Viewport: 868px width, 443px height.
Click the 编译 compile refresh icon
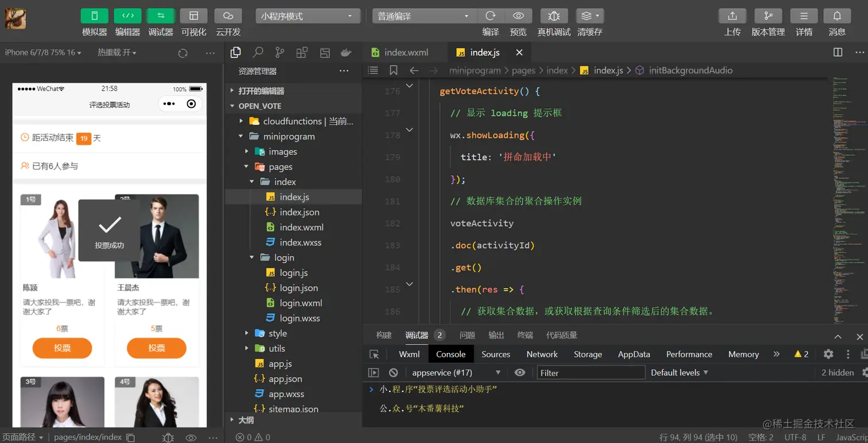490,16
